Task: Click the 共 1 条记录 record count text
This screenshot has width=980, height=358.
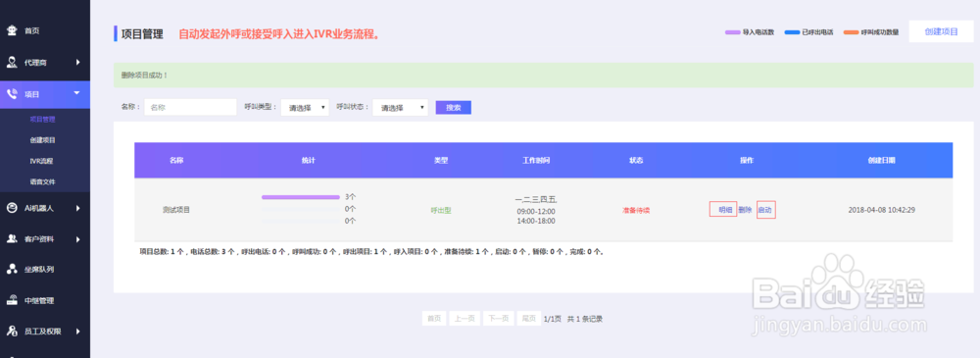Action: tap(584, 319)
